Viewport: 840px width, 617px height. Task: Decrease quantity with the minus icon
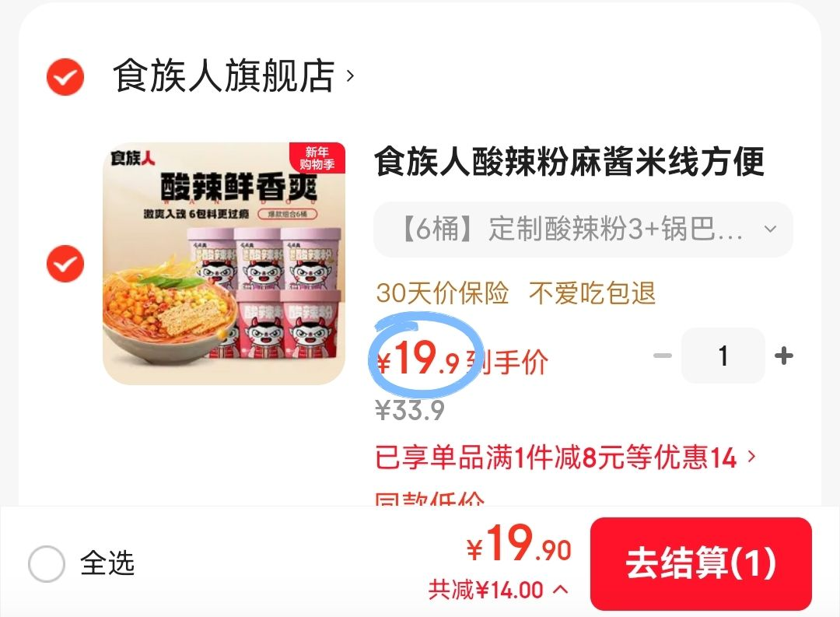663,356
